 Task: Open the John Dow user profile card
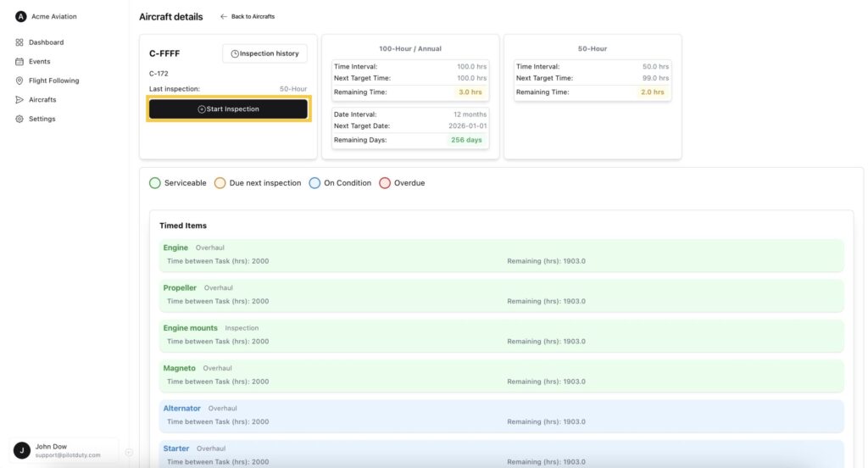click(x=64, y=450)
